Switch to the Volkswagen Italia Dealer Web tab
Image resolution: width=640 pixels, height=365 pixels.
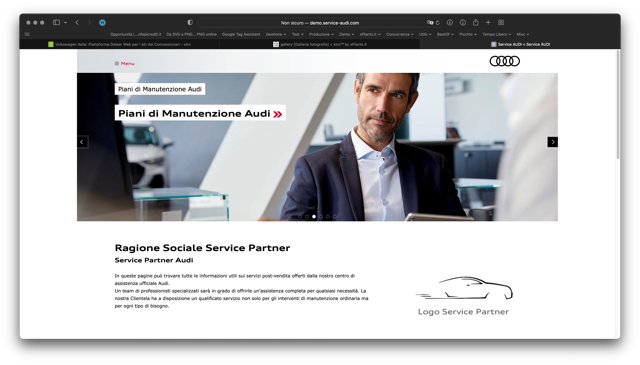pyautogui.click(x=120, y=44)
